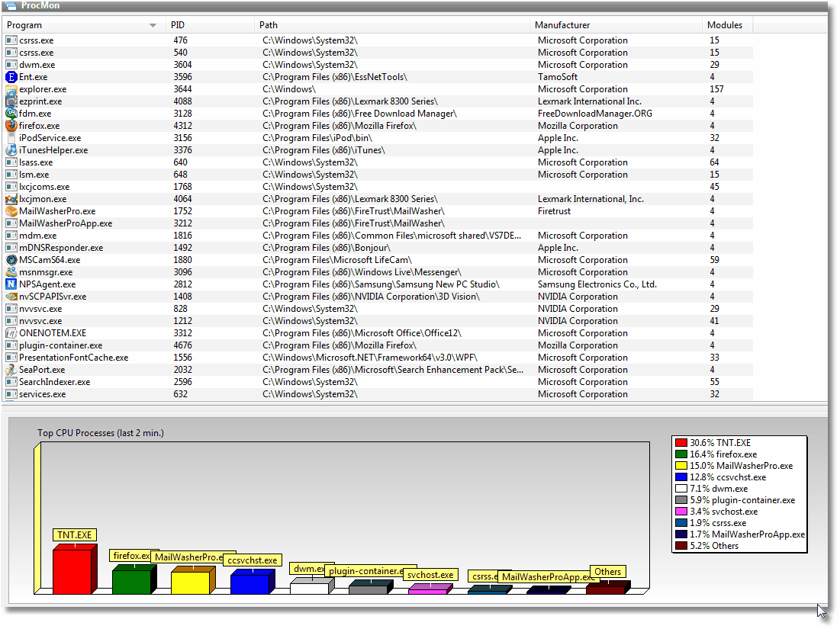840x629 pixels.
Task: Click the lsass.exe process icon
Action: 11,162
